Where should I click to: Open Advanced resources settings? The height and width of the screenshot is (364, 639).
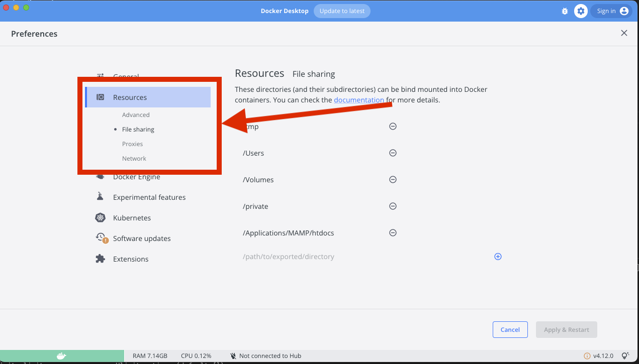(136, 115)
